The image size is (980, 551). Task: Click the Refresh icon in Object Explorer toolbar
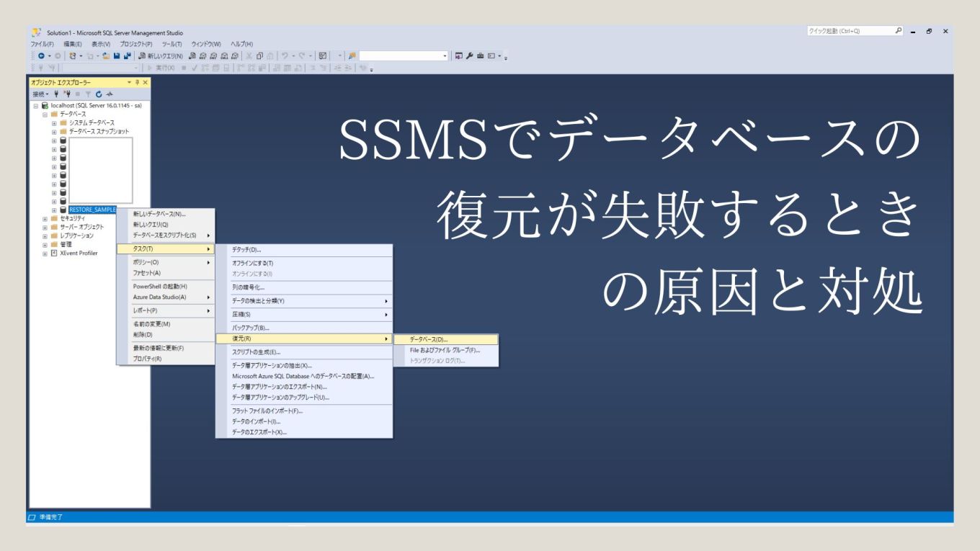click(x=99, y=94)
